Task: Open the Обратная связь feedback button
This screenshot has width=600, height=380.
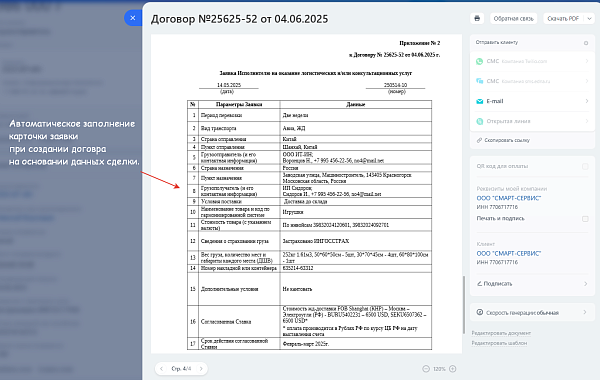Action: [513, 18]
